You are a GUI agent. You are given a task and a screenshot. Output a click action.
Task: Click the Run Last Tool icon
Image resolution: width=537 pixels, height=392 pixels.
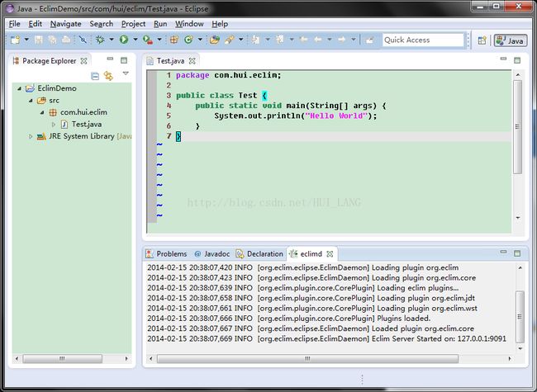(148, 40)
